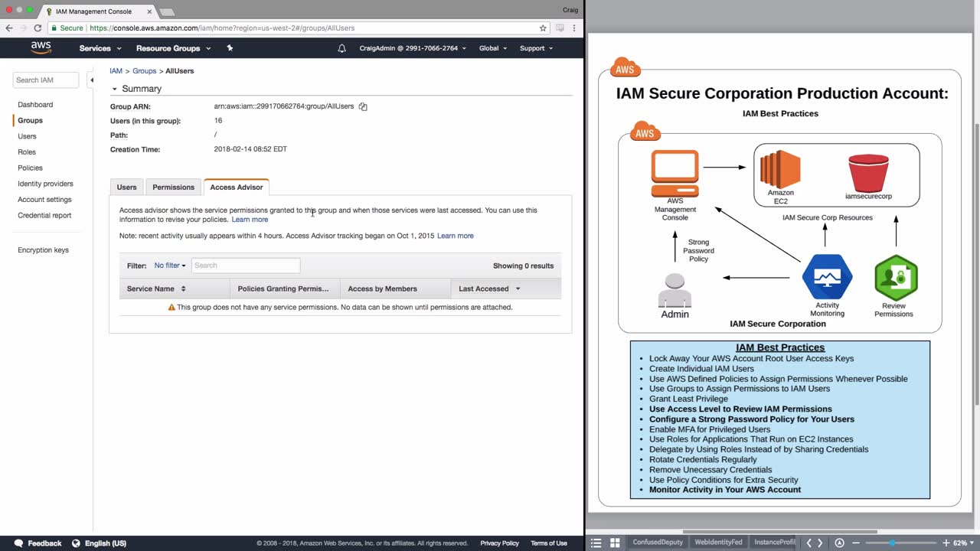
Task: Open the Resource Groups dropdown
Action: point(172,48)
